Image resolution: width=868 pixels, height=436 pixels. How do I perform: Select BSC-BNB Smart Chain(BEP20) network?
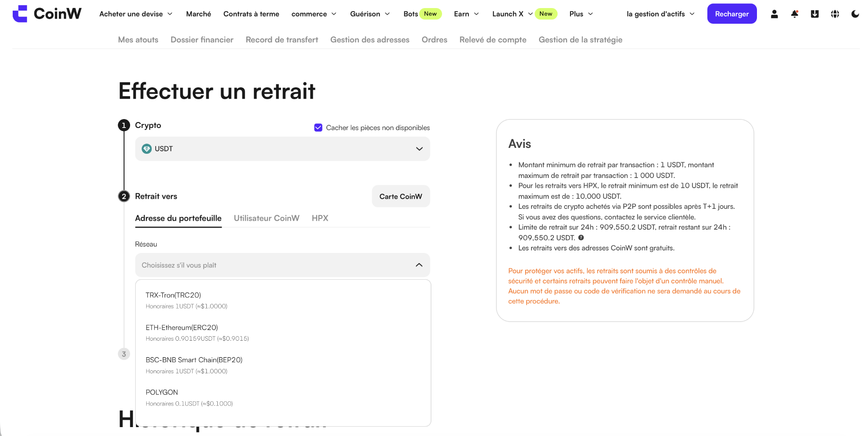[283, 365]
